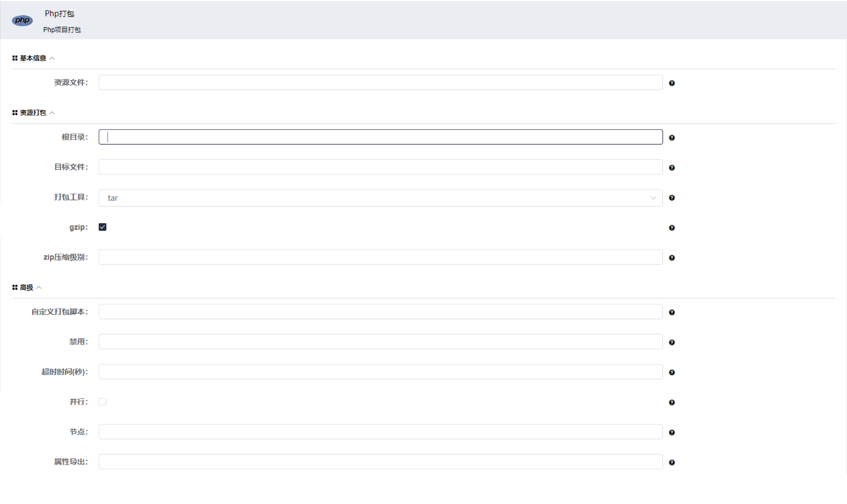Open help for the 资源文件 field

pyautogui.click(x=672, y=83)
